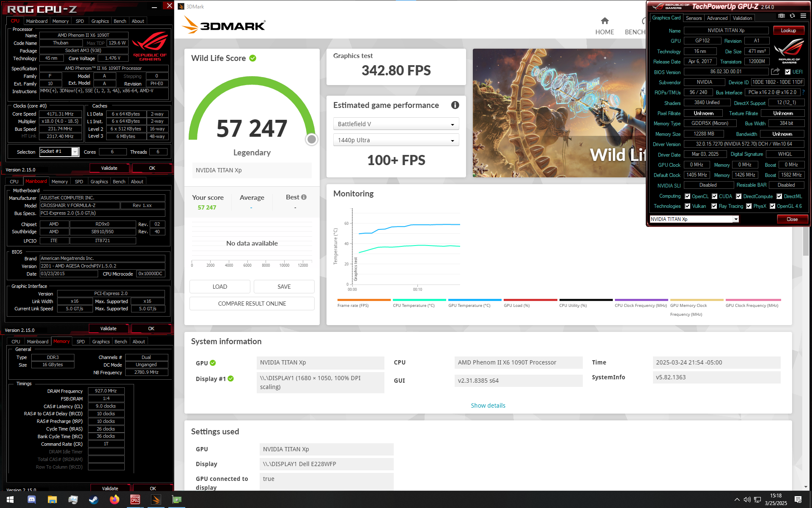This screenshot has height=508, width=812.
Task: Open Graphics tab in bottom CPU-Z window
Action: coord(101,342)
